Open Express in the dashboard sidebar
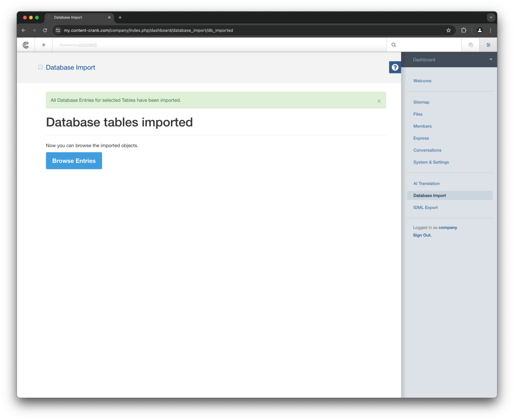Viewport: 514px width, 420px height. click(x=421, y=138)
